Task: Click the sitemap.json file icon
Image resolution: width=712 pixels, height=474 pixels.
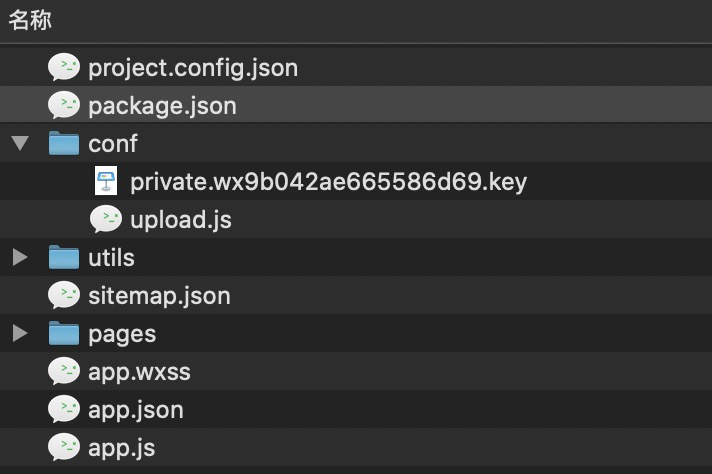Action: coord(64,295)
